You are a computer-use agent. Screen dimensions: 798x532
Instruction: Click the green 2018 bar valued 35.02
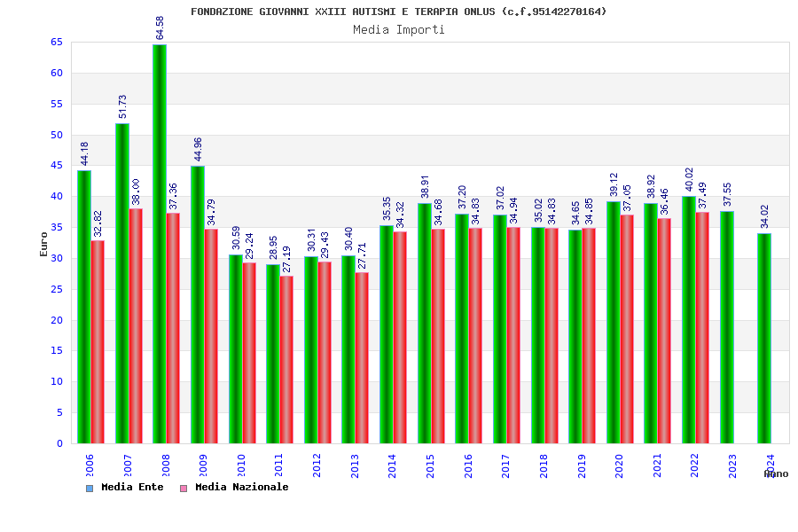[538, 335]
